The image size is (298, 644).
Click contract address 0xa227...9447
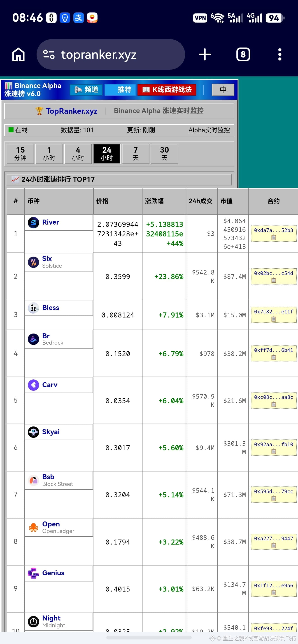(x=274, y=538)
